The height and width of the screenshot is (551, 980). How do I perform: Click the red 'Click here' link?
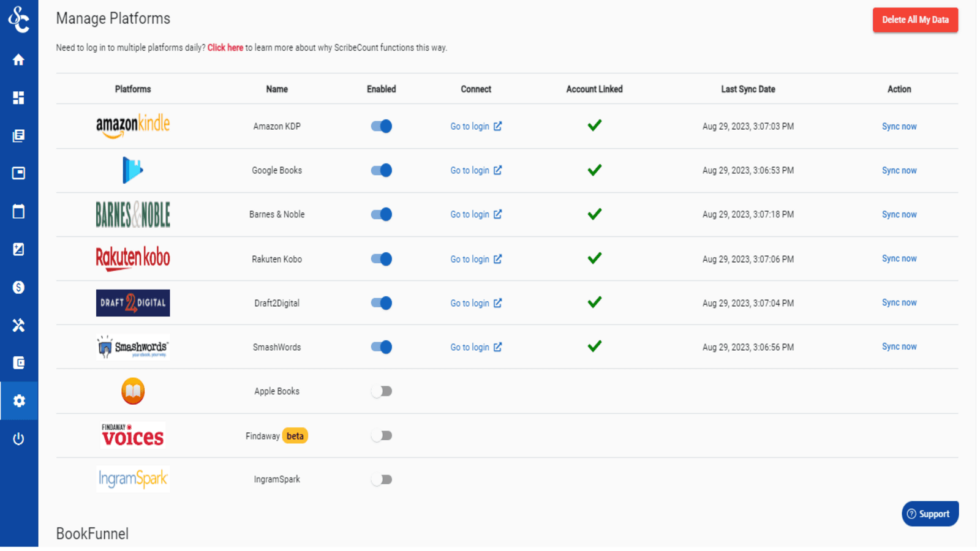tap(225, 48)
